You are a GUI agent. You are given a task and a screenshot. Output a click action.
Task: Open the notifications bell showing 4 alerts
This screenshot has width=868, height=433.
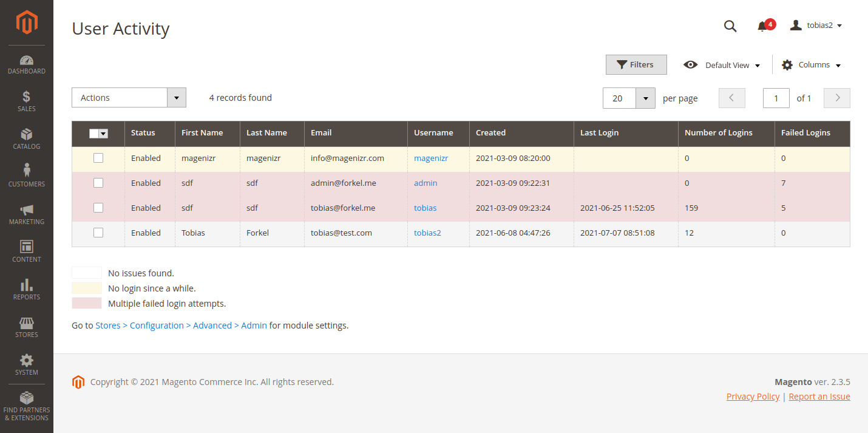tap(762, 26)
